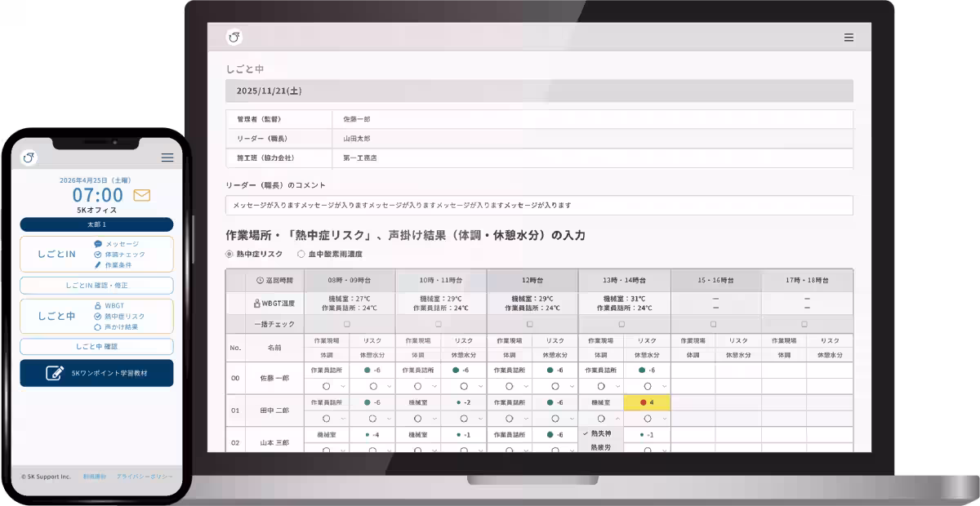Choose 熱疲労 from the open dropdown list
The image size is (980, 506).
(601, 447)
